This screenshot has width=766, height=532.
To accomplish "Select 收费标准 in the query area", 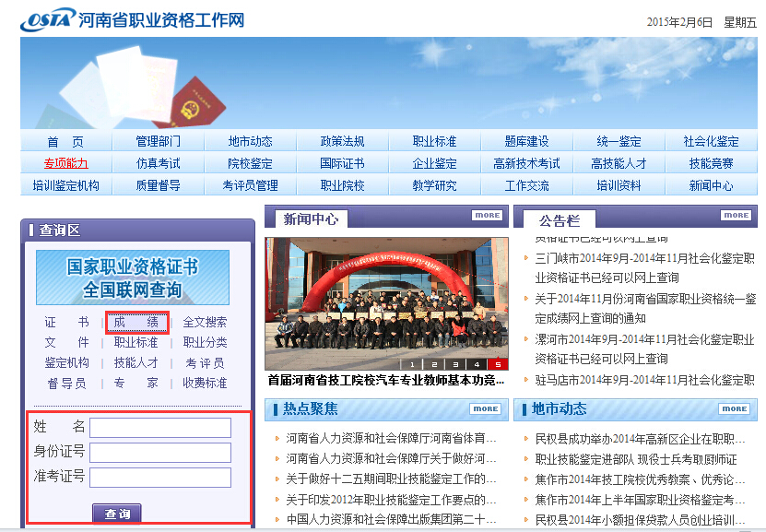I will click(205, 384).
